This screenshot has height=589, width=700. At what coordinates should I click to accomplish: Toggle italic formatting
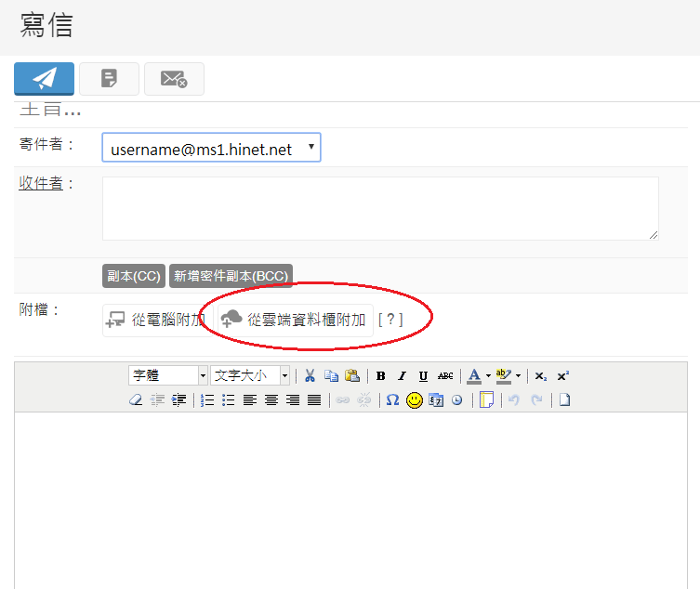coord(402,376)
